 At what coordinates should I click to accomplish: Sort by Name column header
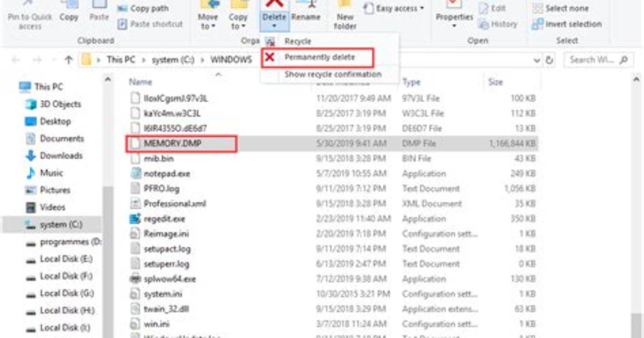click(141, 82)
